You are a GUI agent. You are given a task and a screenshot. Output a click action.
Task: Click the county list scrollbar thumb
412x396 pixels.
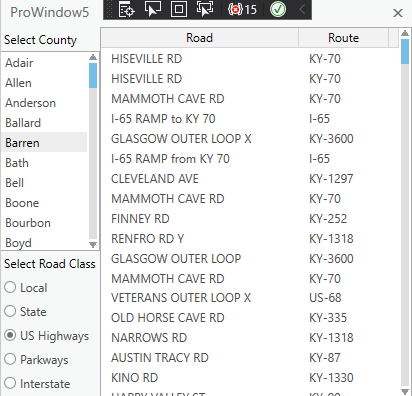tap(93, 75)
